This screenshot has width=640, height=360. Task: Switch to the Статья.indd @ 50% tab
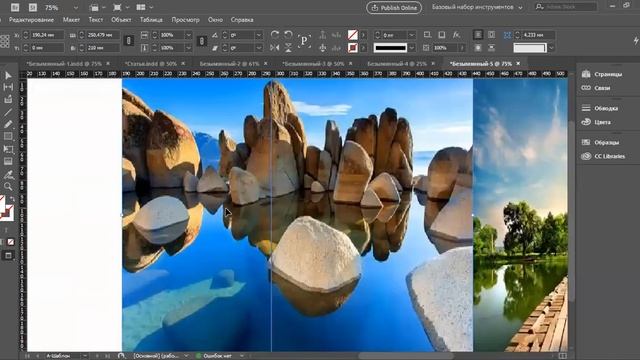click(x=151, y=64)
